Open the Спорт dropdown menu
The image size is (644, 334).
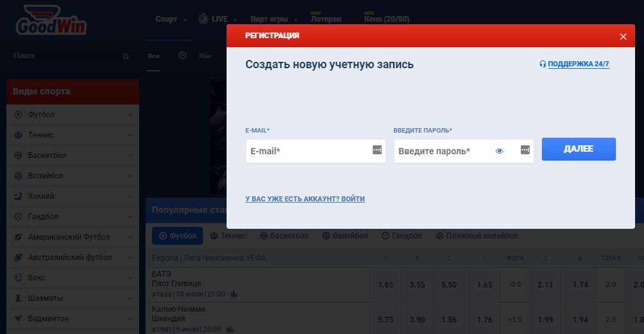coord(171,19)
